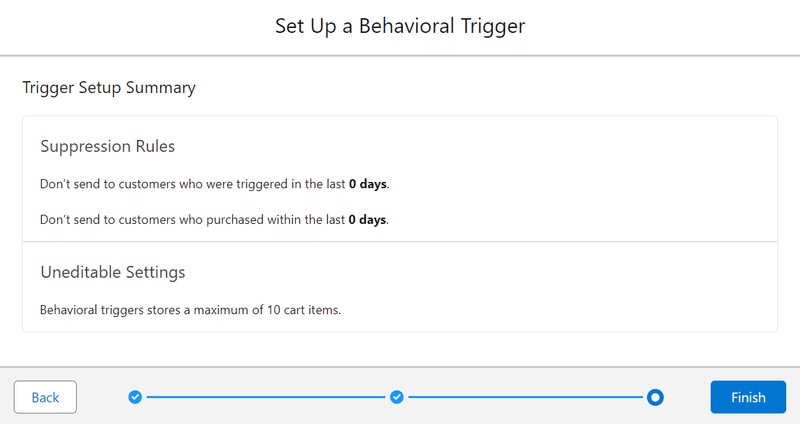The height and width of the screenshot is (424, 800).
Task: Select the first completed step checkmark
Action: [135, 397]
